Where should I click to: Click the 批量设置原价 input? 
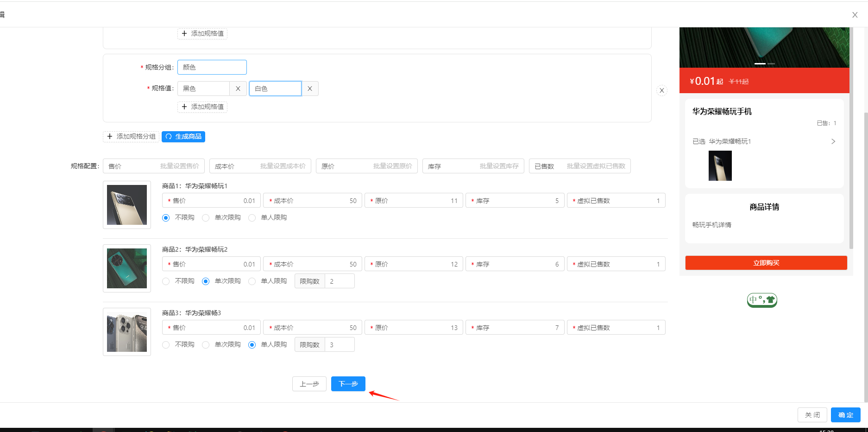pyautogui.click(x=367, y=166)
